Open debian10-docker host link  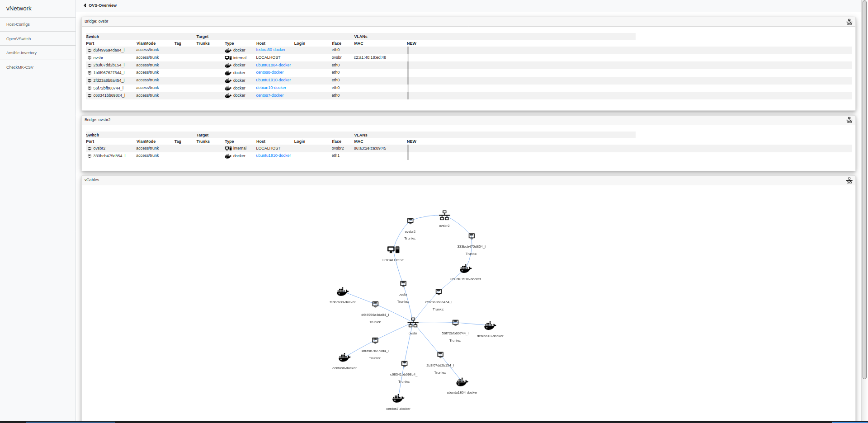271,88
